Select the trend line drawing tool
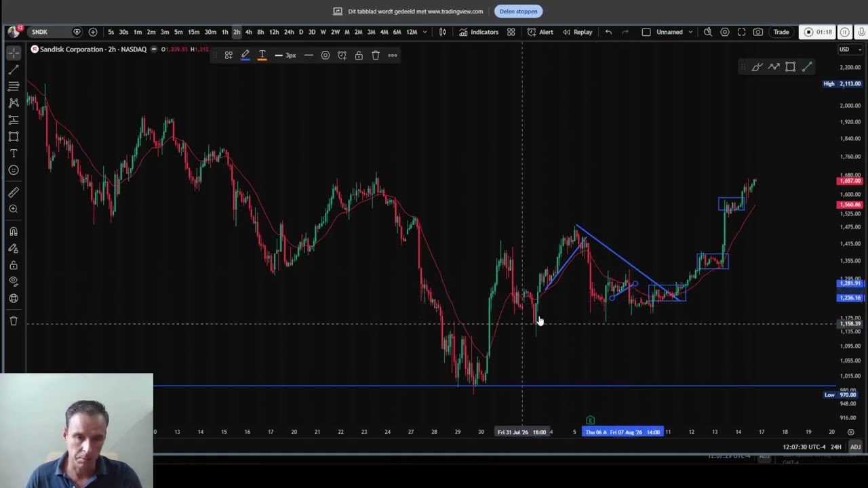Image resolution: width=868 pixels, height=488 pixels. pyautogui.click(x=14, y=70)
